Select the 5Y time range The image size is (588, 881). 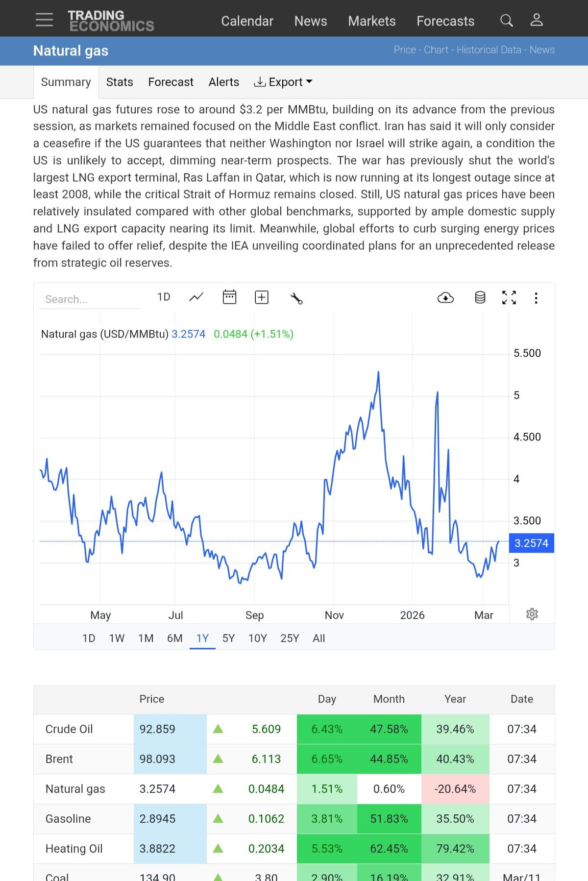(x=228, y=638)
